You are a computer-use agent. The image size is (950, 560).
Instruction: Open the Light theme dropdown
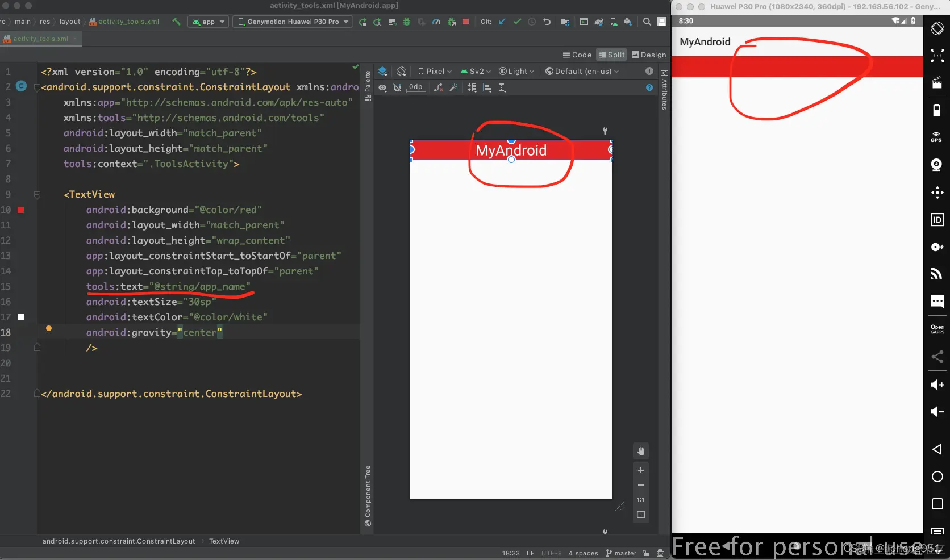[x=516, y=71]
